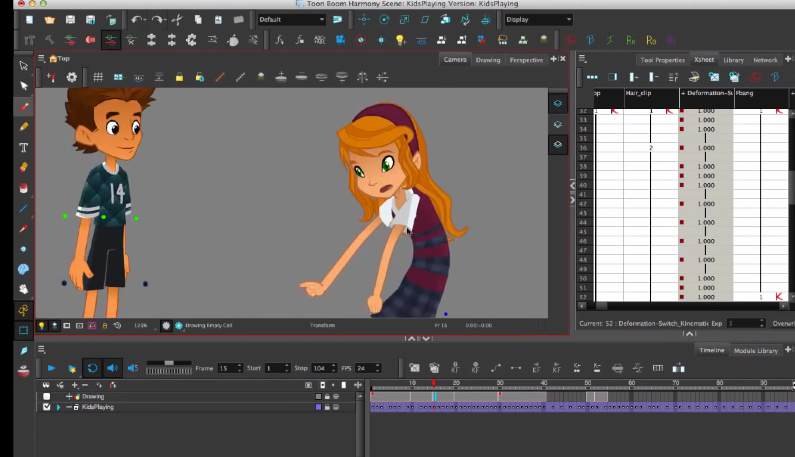795x457 pixels.
Task: Click the Undo arrow icon
Action: 137,19
